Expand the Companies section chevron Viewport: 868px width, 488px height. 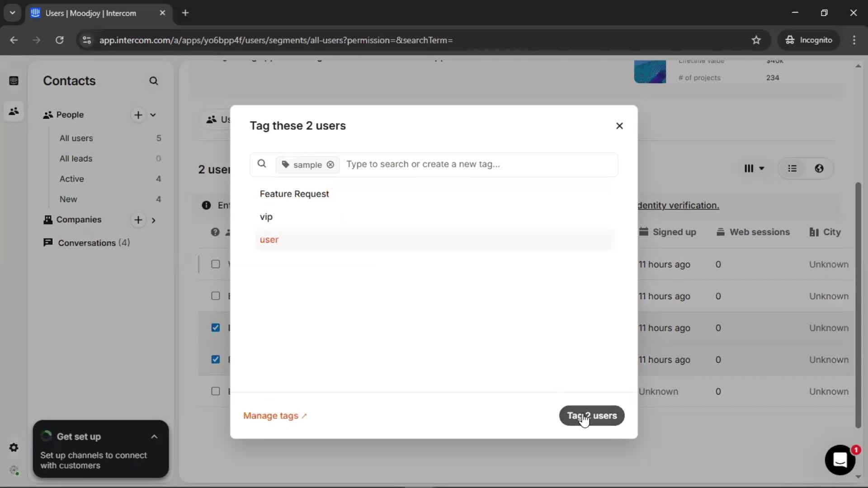point(154,221)
